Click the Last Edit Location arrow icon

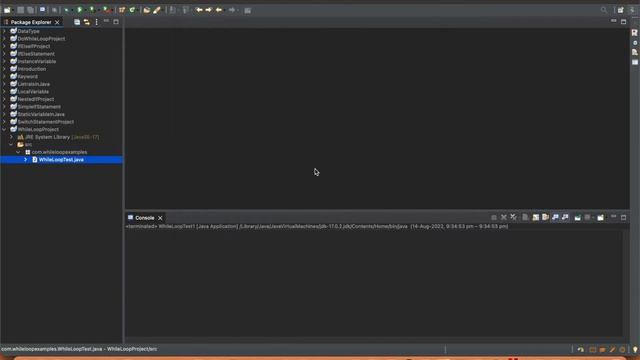click(199, 10)
